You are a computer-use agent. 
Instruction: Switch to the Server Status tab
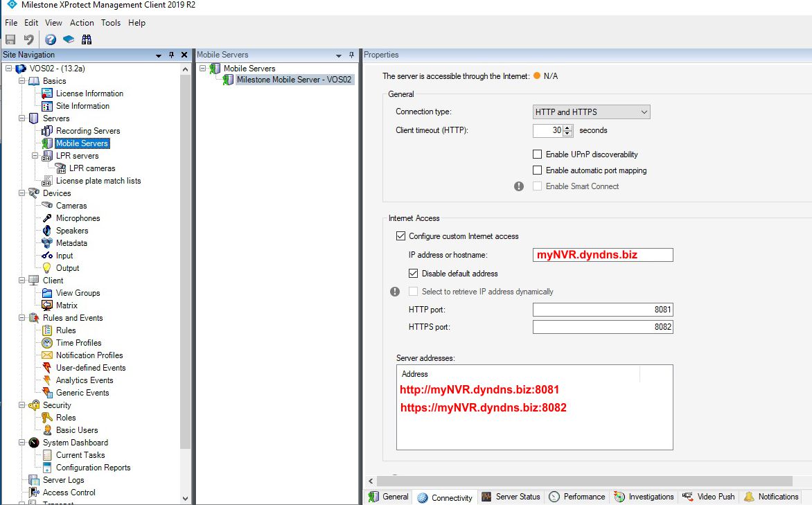tap(511, 497)
